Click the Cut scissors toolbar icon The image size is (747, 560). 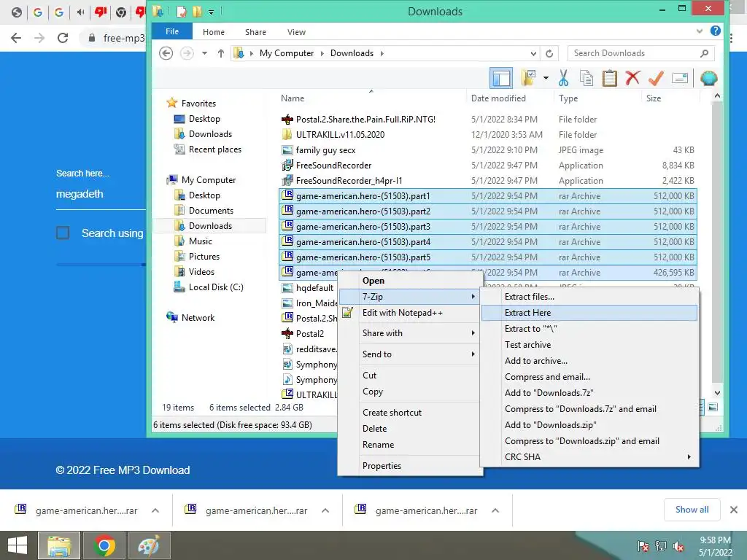coord(564,78)
